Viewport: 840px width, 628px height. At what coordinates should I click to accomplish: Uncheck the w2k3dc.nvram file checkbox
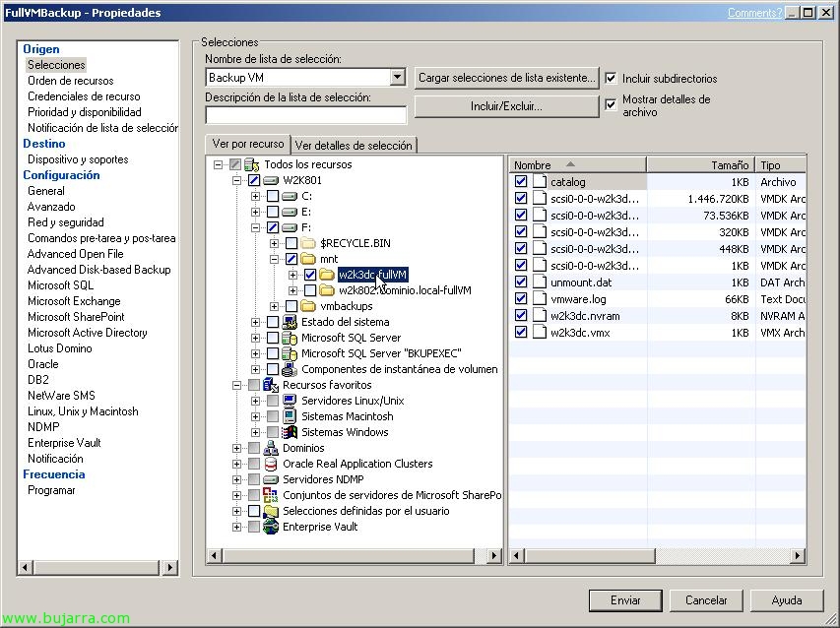point(521,315)
